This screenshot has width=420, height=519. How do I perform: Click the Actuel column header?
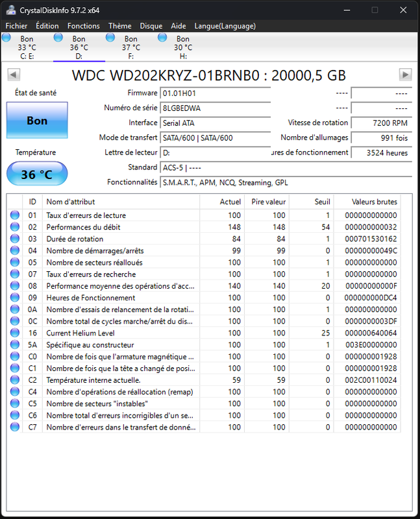point(222,202)
